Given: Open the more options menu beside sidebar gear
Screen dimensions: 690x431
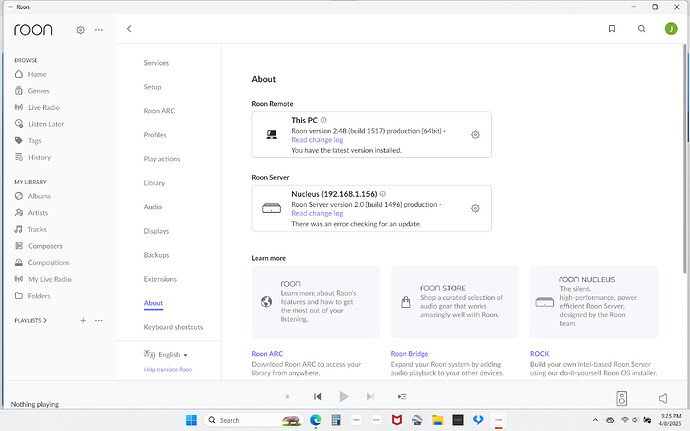Looking at the screenshot, I should tap(99, 30).
